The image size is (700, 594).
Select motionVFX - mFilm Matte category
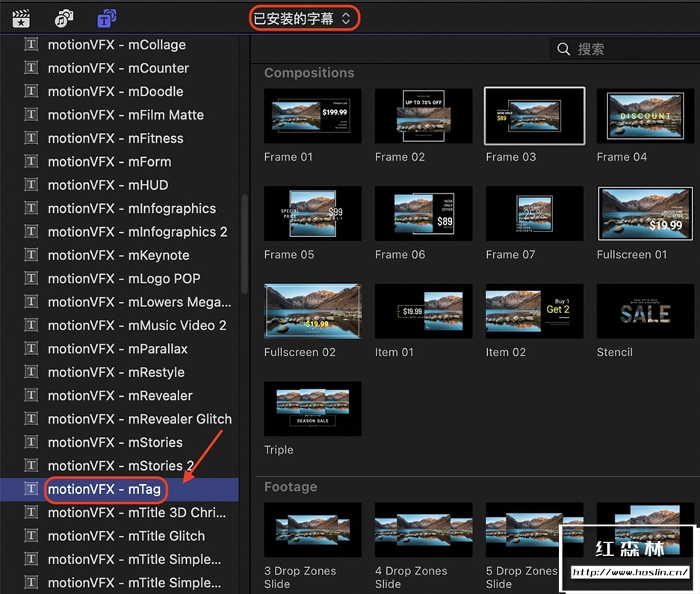tap(120, 115)
